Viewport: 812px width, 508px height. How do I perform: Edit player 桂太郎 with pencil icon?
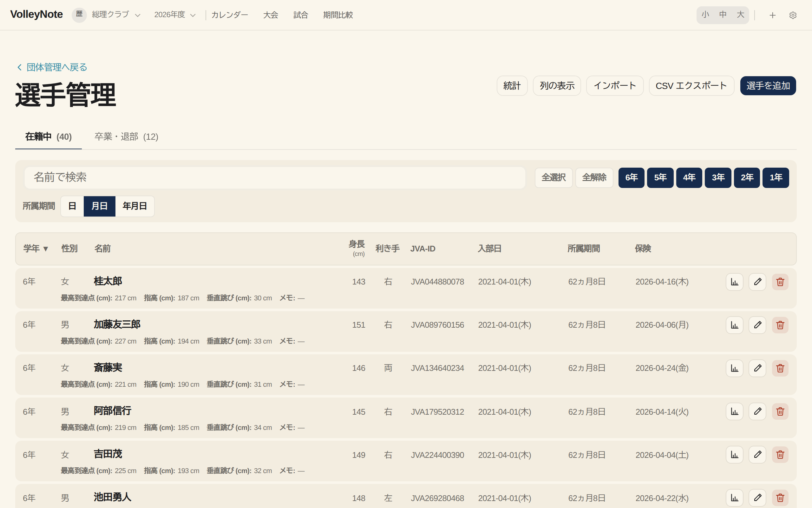[x=757, y=282]
